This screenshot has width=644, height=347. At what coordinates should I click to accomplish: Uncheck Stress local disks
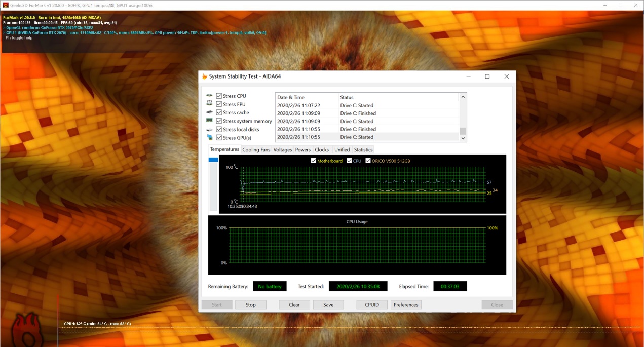click(x=219, y=129)
